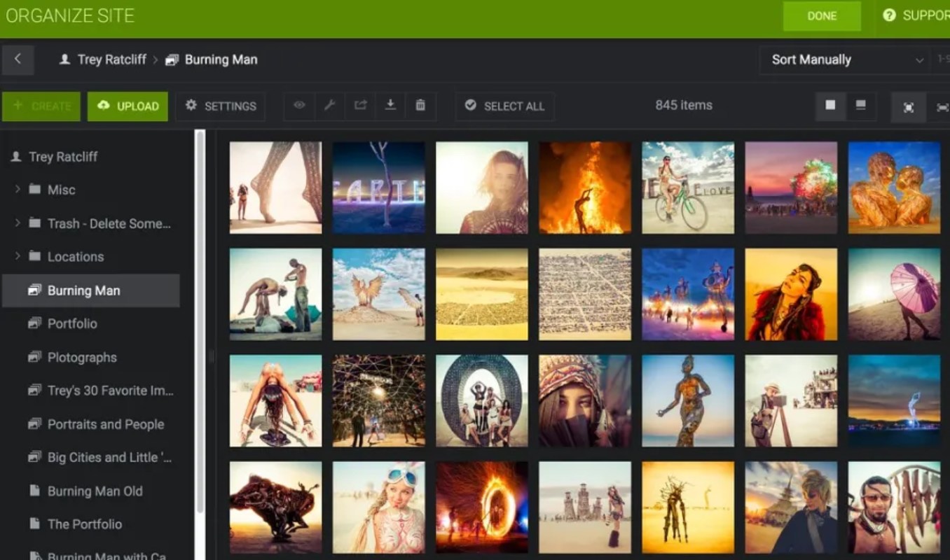
Task: Toggle Select All items
Action: pyautogui.click(x=505, y=106)
